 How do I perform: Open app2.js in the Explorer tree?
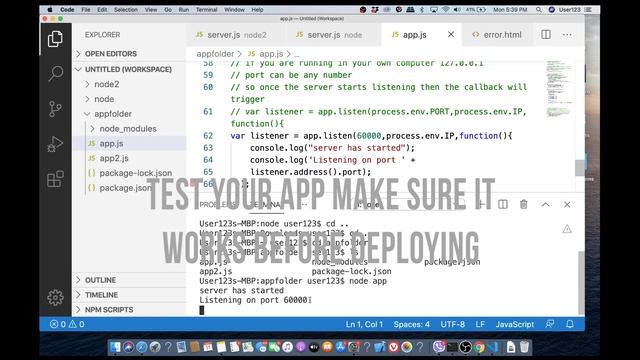114,158
